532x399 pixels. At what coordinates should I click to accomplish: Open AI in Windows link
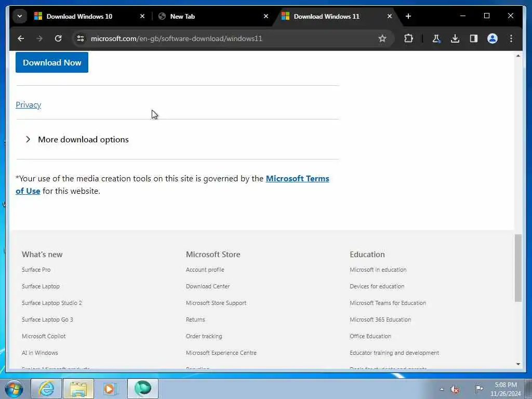pos(40,353)
